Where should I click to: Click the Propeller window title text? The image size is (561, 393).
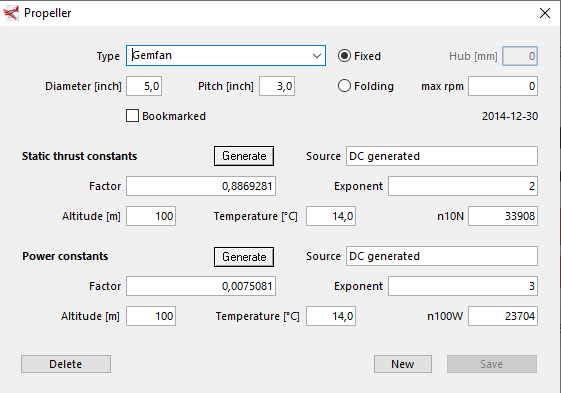(x=48, y=13)
